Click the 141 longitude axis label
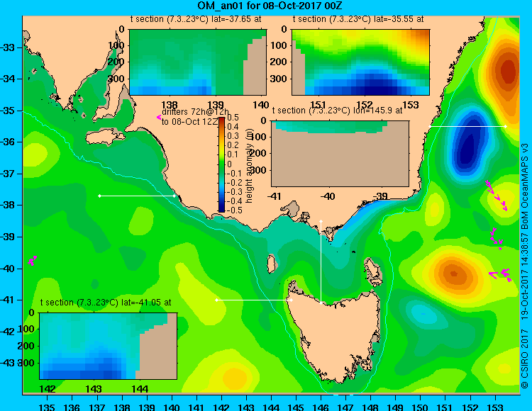The width and height of the screenshot is (532, 411). tap(196, 407)
